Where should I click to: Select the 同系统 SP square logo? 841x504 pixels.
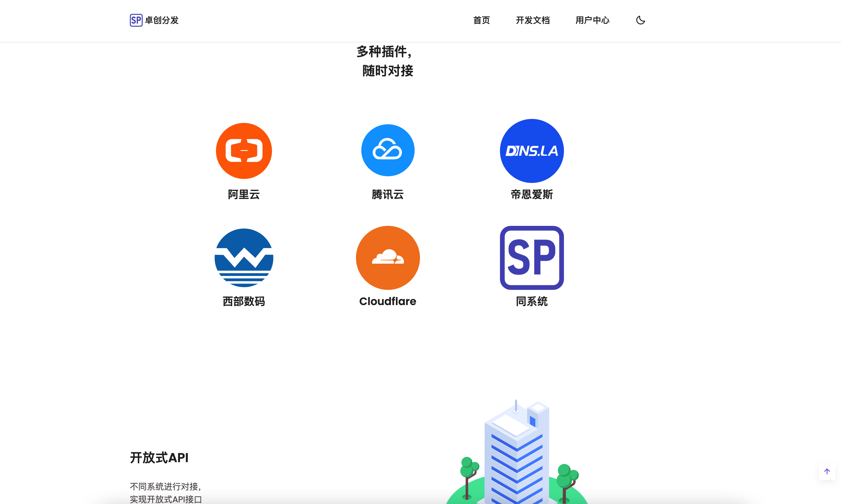(x=532, y=258)
